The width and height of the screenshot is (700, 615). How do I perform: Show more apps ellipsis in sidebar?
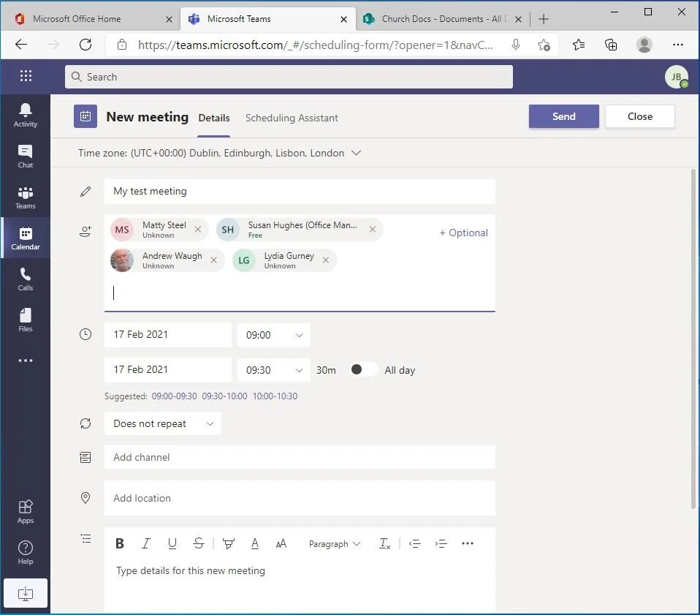pos(26,360)
